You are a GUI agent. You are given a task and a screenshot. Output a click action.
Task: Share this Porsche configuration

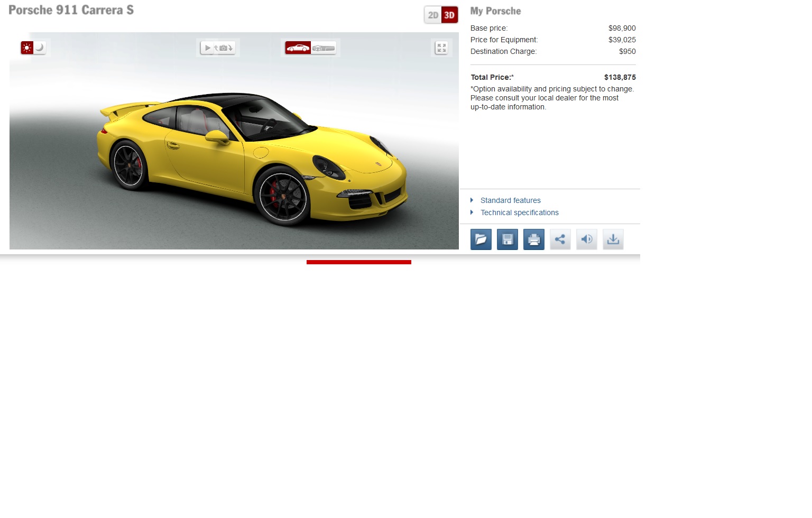click(560, 239)
